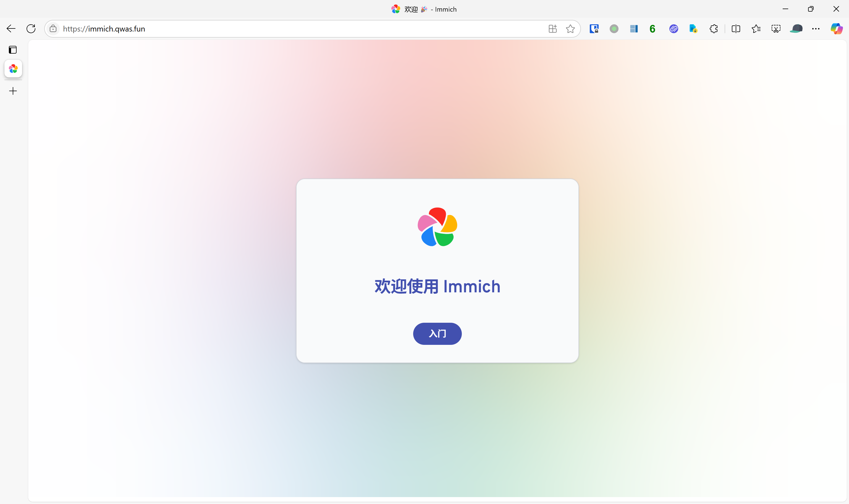
Task: Open the Collections star-list icon
Action: (756, 28)
